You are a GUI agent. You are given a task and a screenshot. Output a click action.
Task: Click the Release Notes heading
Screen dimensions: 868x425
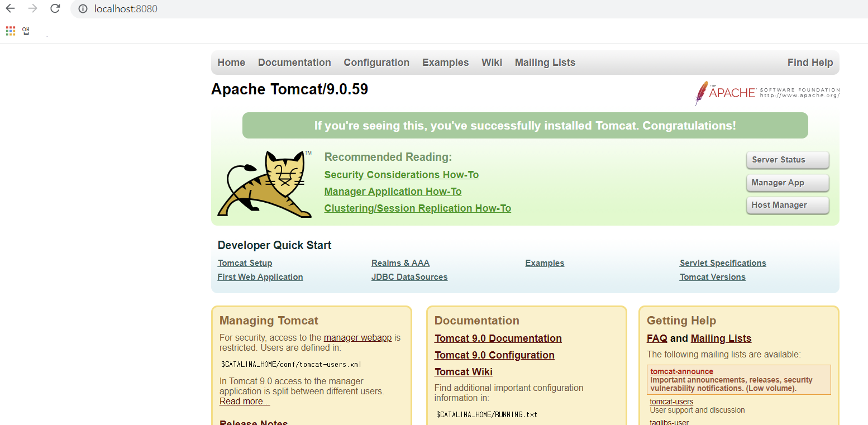pyautogui.click(x=254, y=423)
